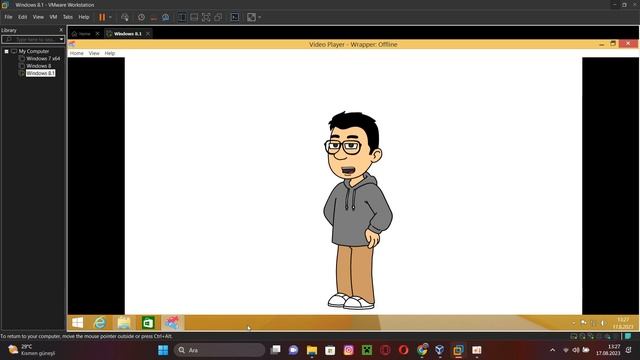Open File Explorer on host taskbar
The width and height of the screenshot is (640, 360).
click(x=312, y=350)
